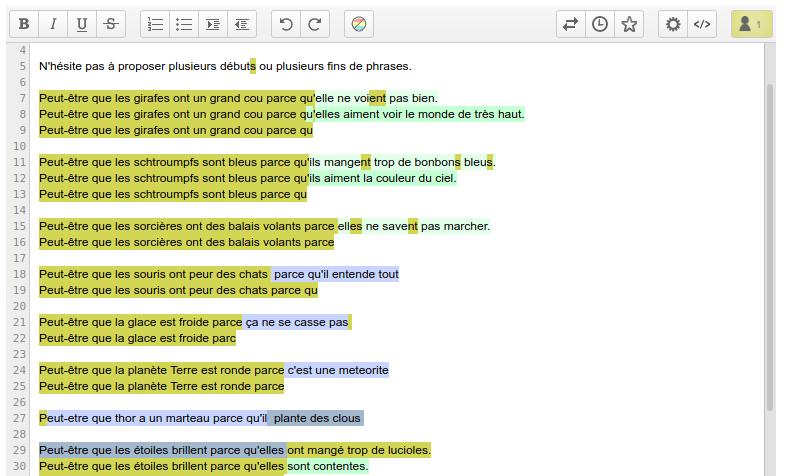The image size is (785, 476).
Task: Open share and embed code panel
Action: point(702,24)
